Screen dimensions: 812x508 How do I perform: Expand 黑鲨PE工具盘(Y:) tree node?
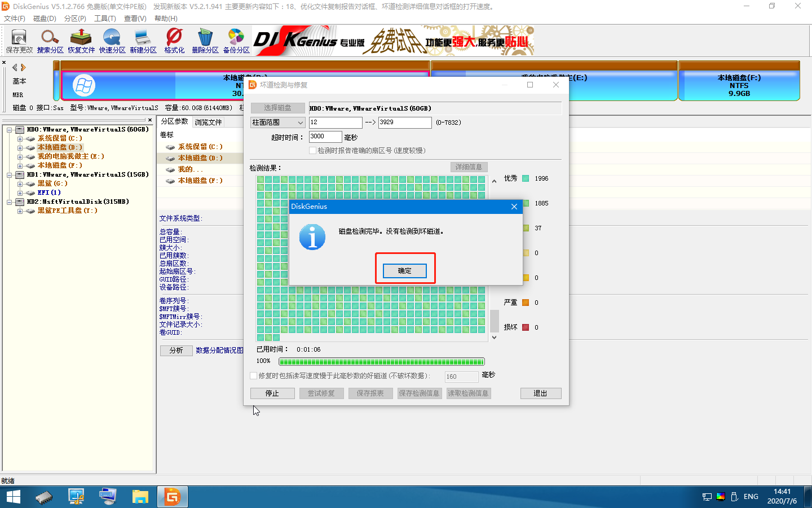[x=20, y=211]
